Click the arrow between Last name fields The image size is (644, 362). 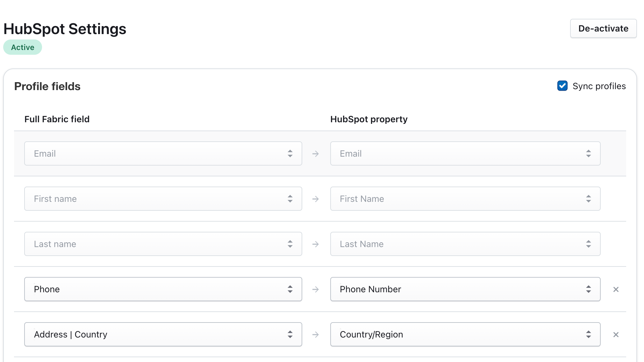316,244
